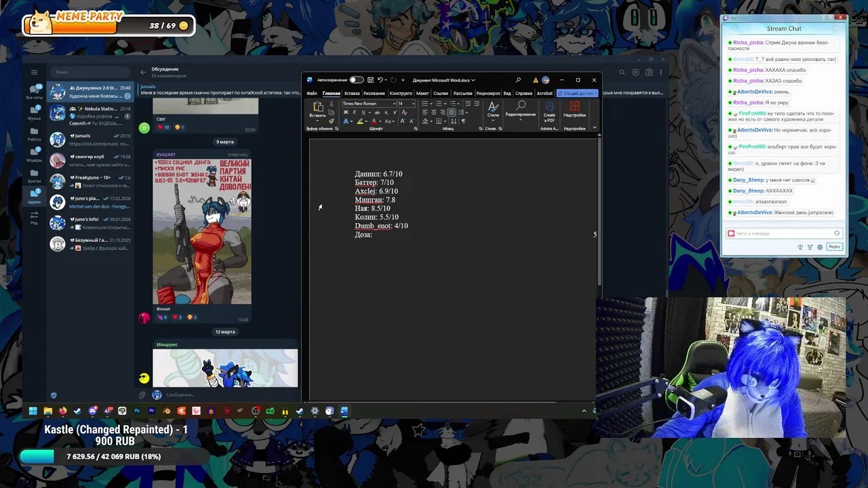Toggle justify alignment
Image resolution: width=868 pixels, height=488 pixels.
coord(452,113)
